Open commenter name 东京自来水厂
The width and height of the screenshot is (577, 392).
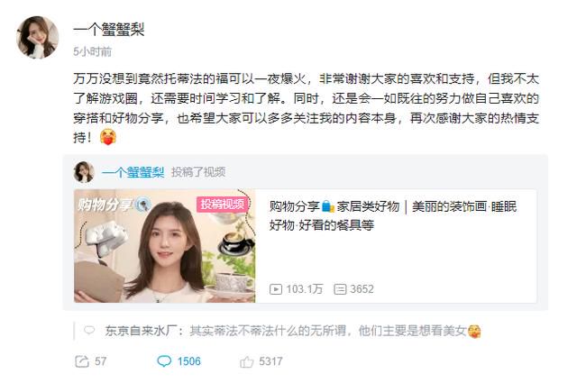click(x=141, y=331)
